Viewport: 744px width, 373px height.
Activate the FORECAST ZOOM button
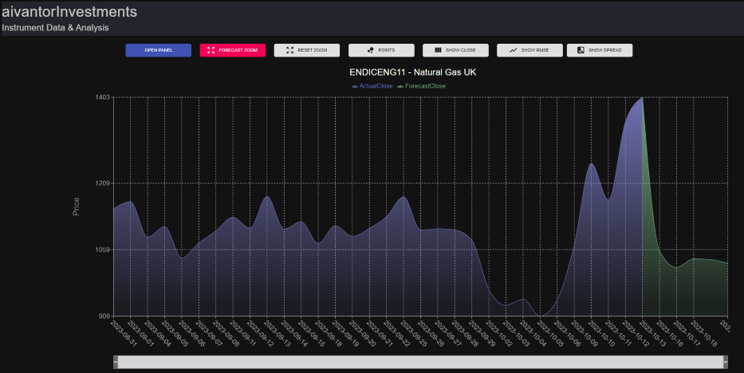point(232,50)
